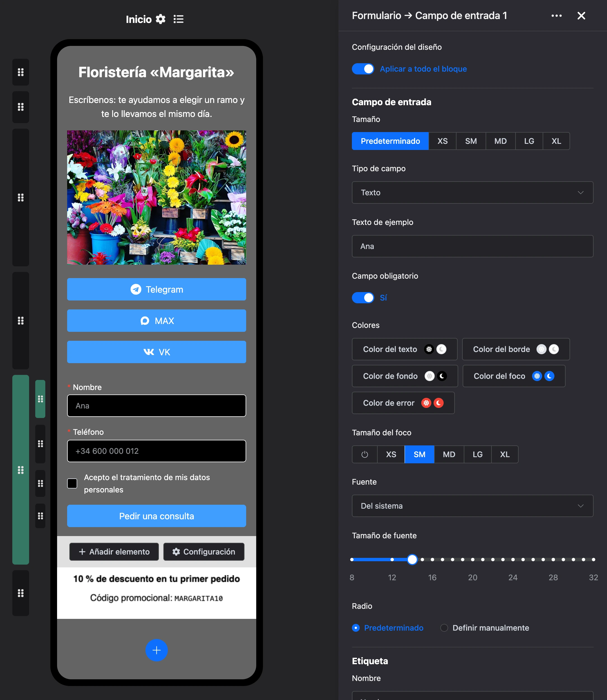Close the Campo de entrada panel
This screenshot has height=700, width=607.
pyautogui.click(x=581, y=16)
